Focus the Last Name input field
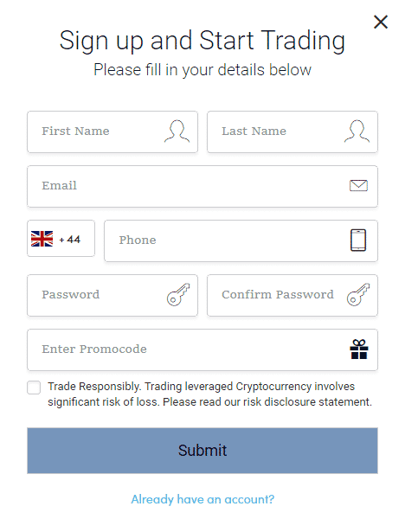The width and height of the screenshot is (405, 532). (x=292, y=131)
